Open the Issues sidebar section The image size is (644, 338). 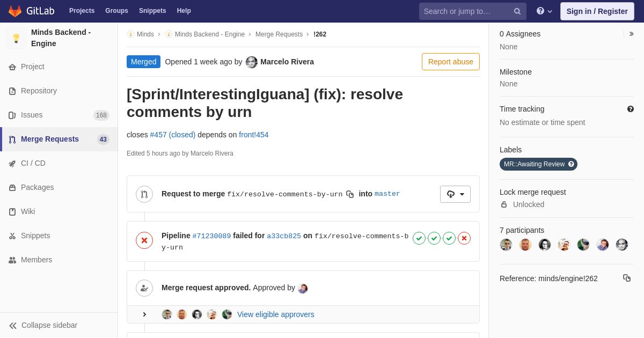point(59,115)
